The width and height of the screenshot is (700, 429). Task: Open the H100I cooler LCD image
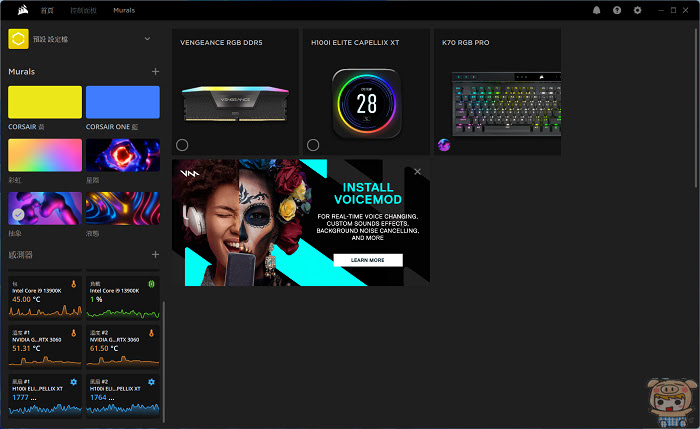[x=367, y=104]
